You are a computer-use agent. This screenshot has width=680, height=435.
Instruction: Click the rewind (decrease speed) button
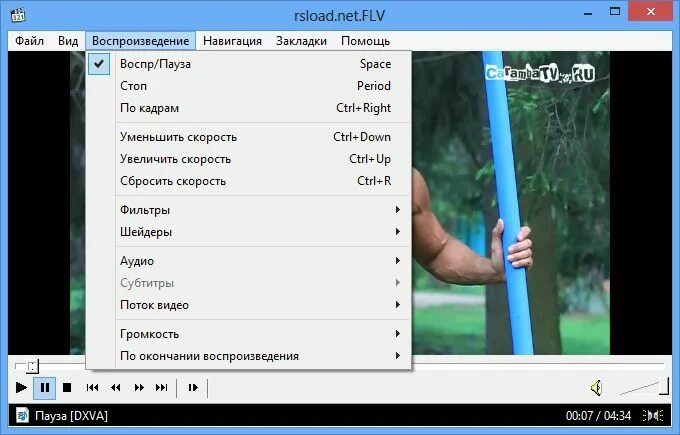(x=115, y=387)
